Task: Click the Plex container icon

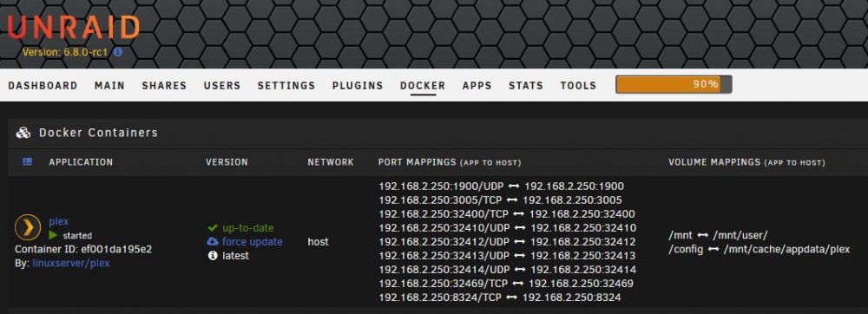Action: click(x=28, y=227)
